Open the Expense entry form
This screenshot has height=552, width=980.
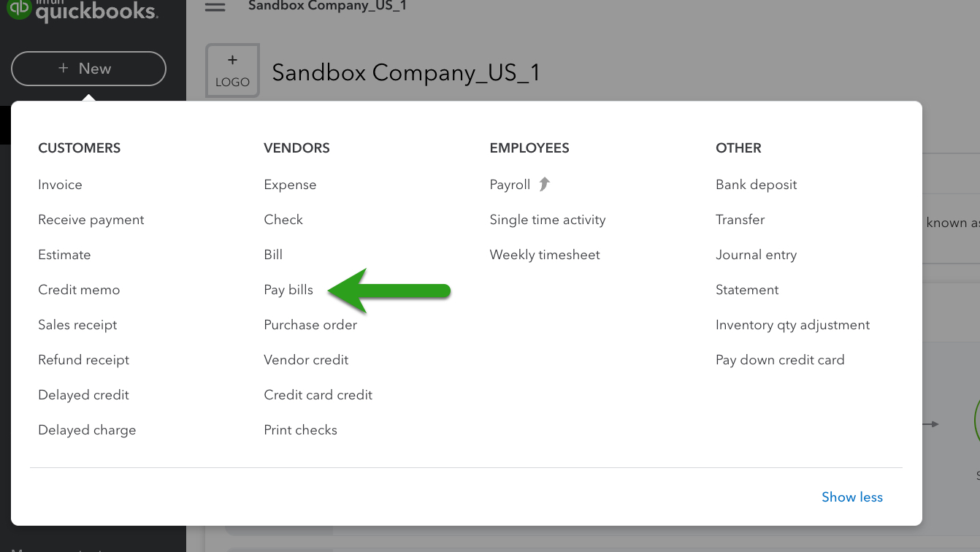point(290,184)
